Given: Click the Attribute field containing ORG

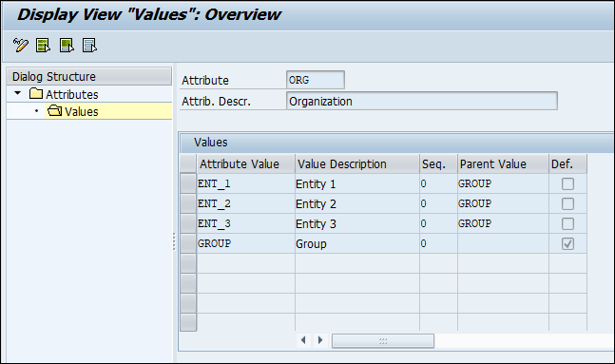Looking at the screenshot, I should pyautogui.click(x=316, y=80).
